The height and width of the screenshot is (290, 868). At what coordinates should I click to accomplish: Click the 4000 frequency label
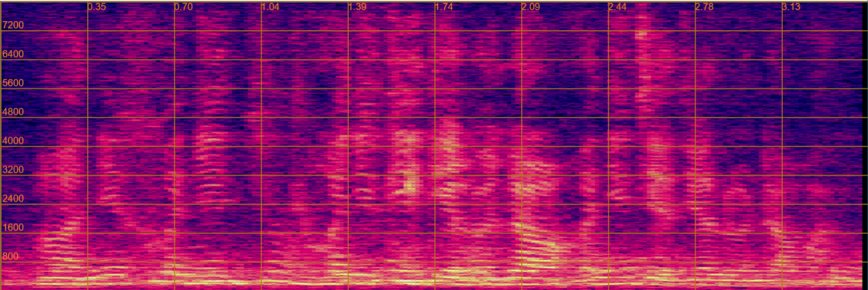coord(13,140)
